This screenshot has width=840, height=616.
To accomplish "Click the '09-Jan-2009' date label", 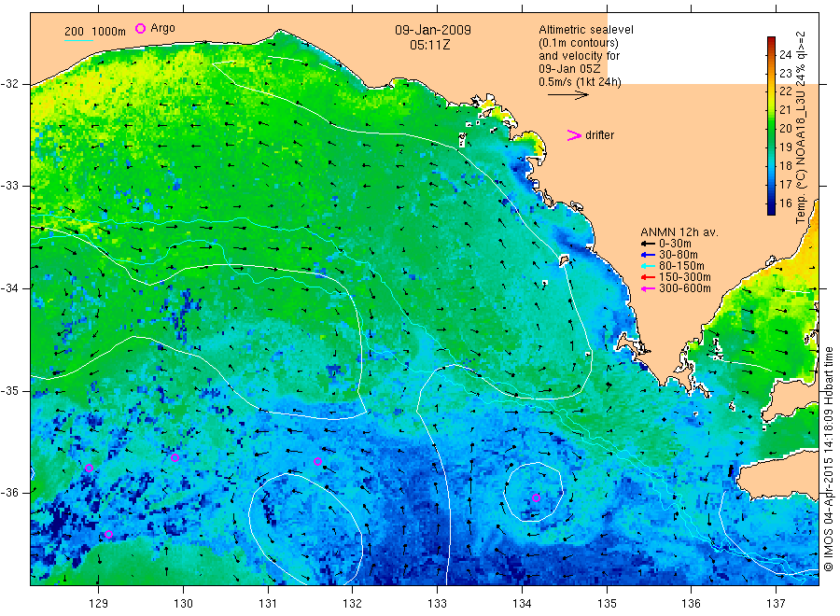I will tap(433, 30).
